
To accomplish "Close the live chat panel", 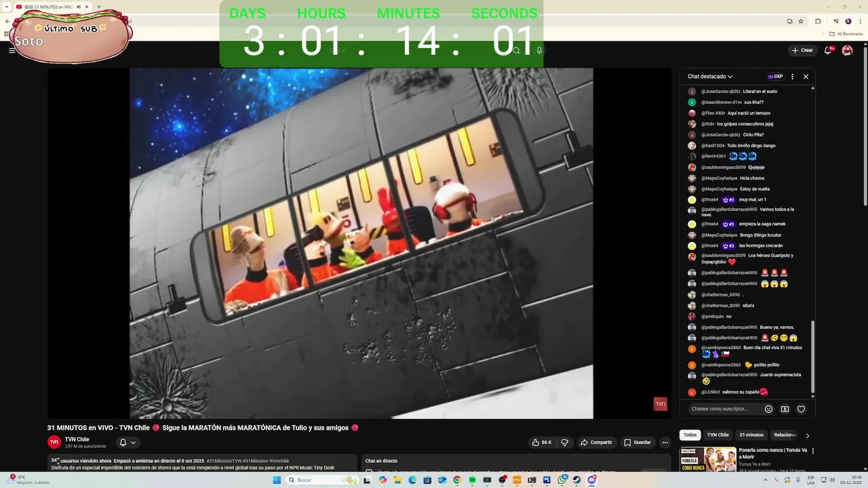I will coord(806,77).
